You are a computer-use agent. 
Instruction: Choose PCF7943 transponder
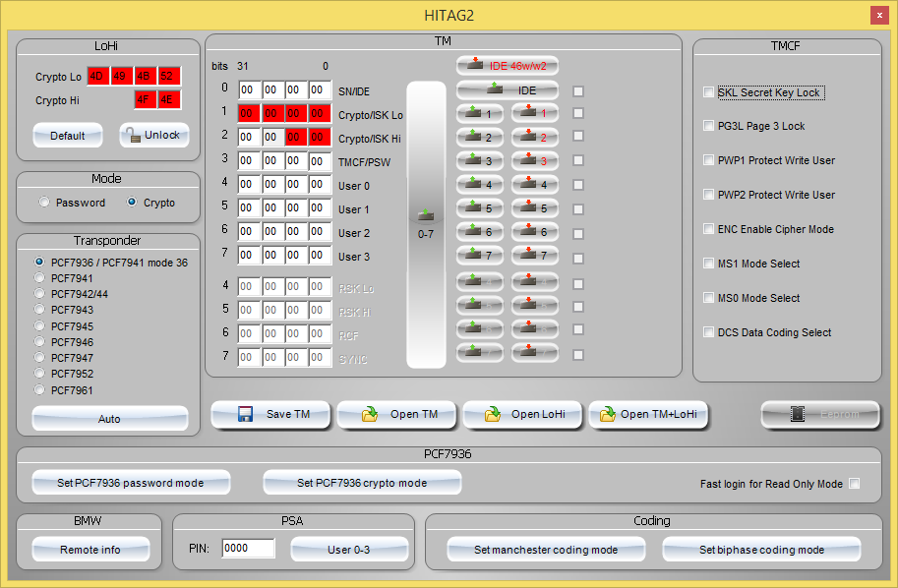point(39,309)
